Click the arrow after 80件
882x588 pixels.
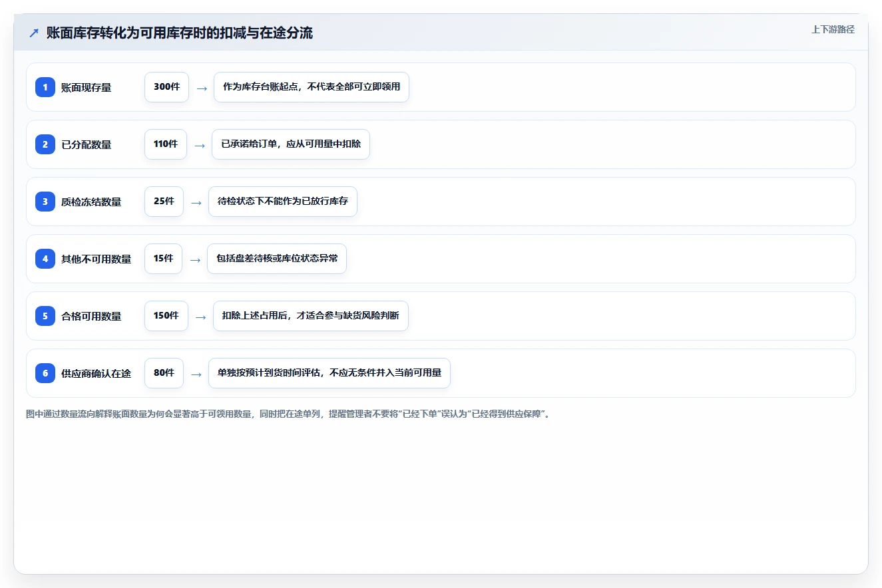pyautogui.click(x=196, y=374)
